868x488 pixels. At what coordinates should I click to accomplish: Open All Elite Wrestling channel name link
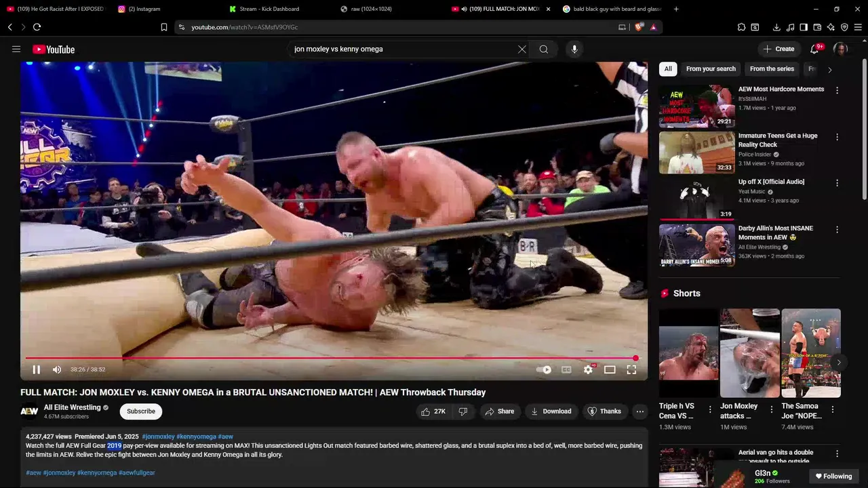pos(72,407)
